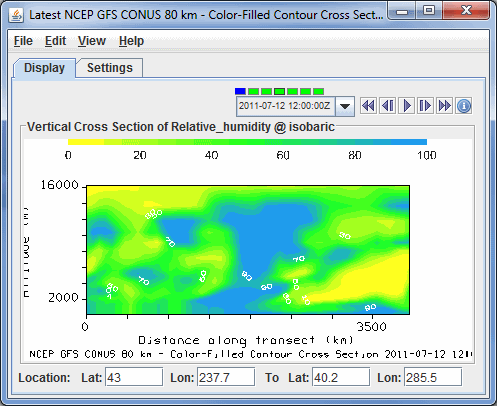Select the second green timestep box
Image resolution: width=497 pixels, height=406 pixels.
[253, 91]
